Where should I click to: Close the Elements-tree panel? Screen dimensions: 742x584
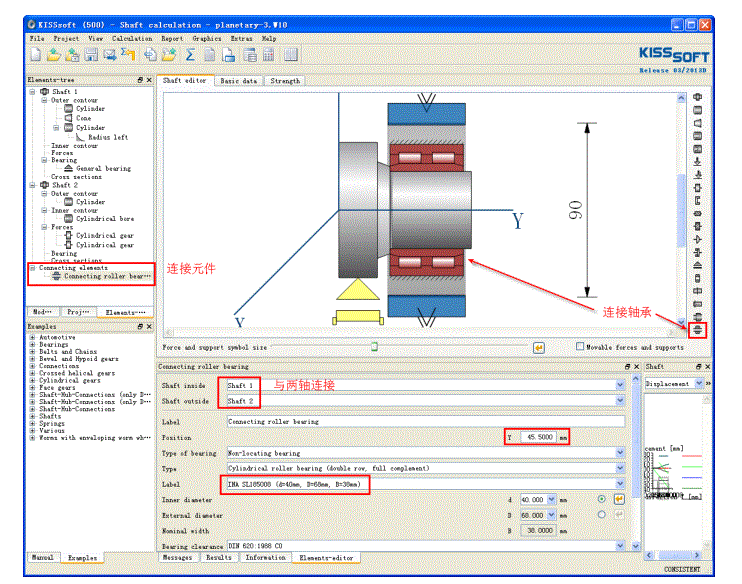click(x=149, y=80)
